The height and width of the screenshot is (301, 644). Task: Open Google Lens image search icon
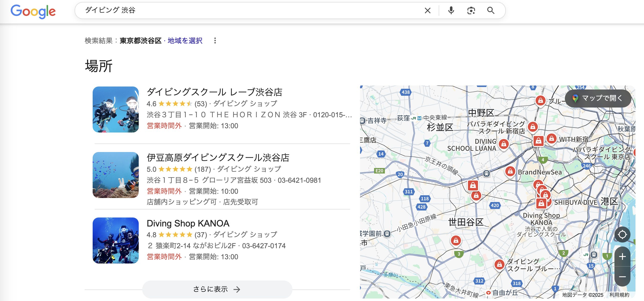[x=471, y=10]
